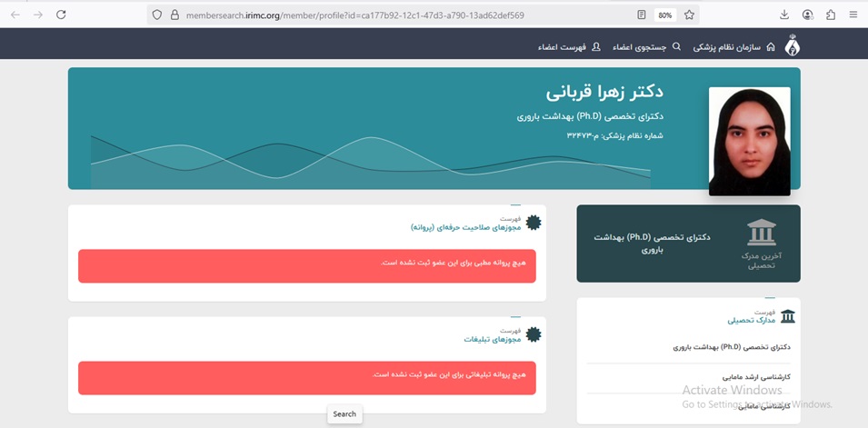Open the extensions puzzle icon
The width and height of the screenshot is (868, 428).
point(831,15)
